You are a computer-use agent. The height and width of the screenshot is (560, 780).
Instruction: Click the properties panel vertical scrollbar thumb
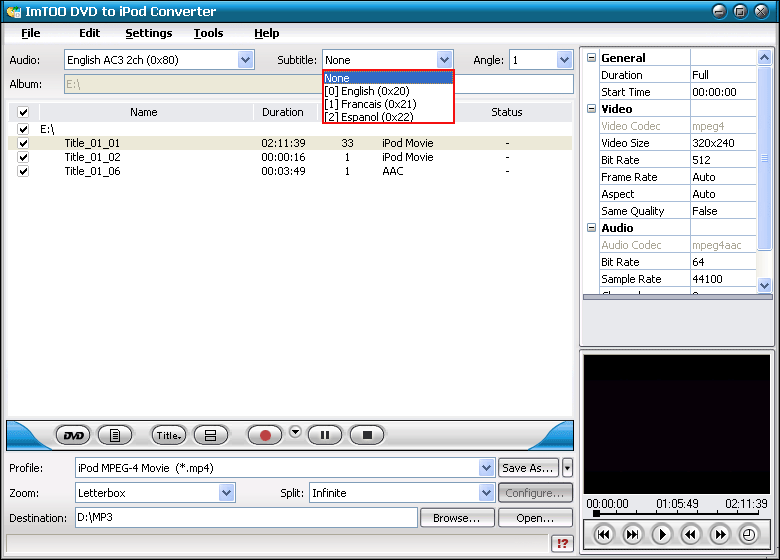tap(764, 158)
